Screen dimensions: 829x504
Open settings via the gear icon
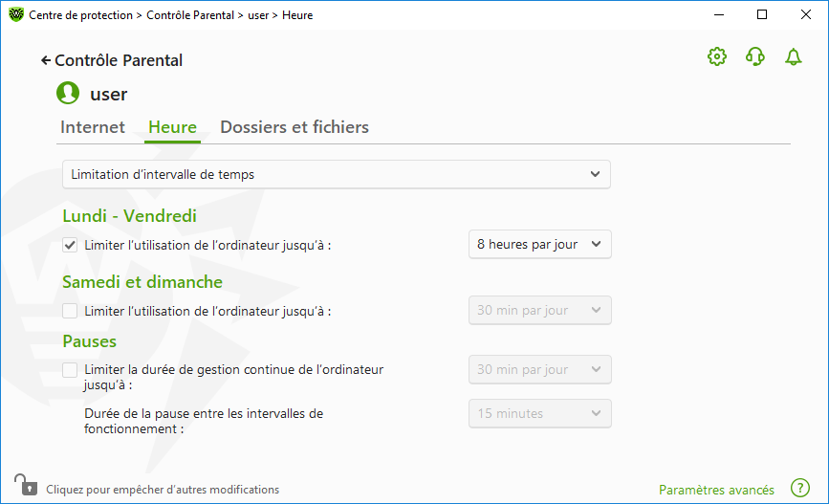click(x=717, y=56)
